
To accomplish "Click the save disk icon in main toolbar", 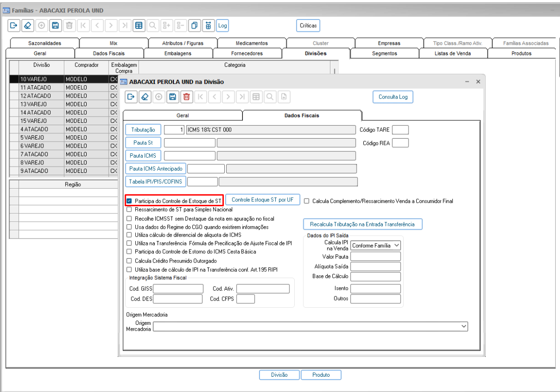I will click(55, 25).
